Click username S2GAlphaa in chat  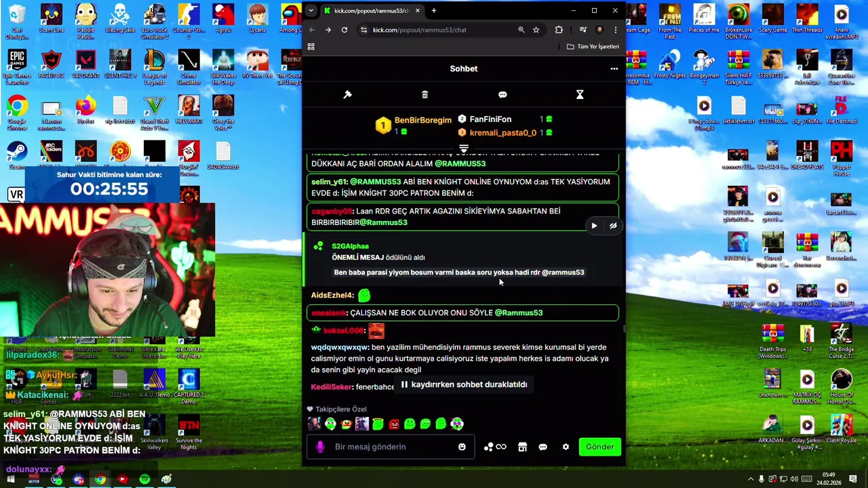pos(350,246)
